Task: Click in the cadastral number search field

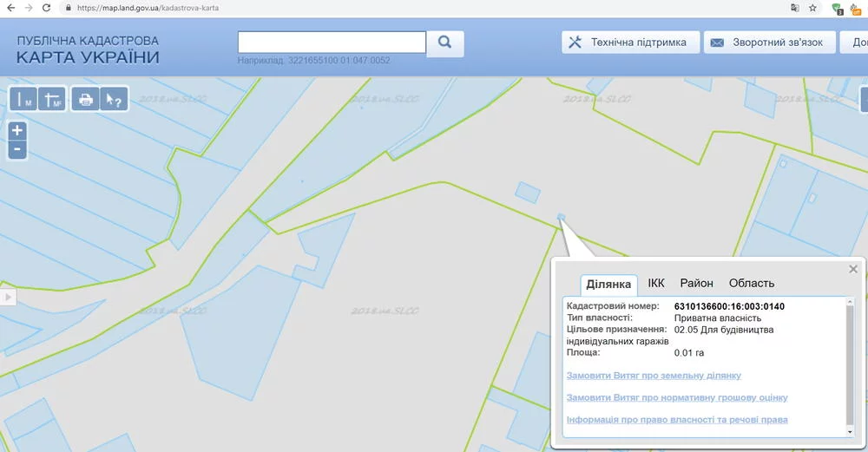Action: (x=332, y=42)
